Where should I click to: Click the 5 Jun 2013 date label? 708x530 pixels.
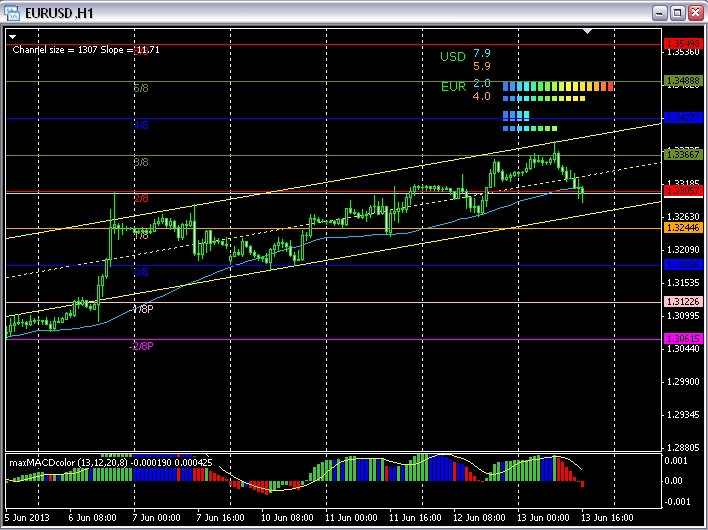click(27, 517)
